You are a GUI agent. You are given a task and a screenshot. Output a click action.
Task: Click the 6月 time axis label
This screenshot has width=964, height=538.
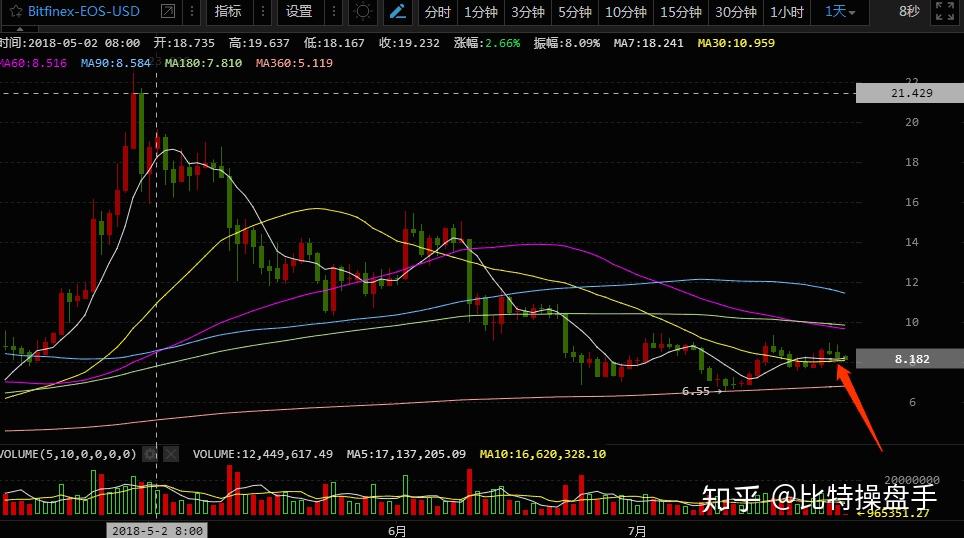point(397,531)
